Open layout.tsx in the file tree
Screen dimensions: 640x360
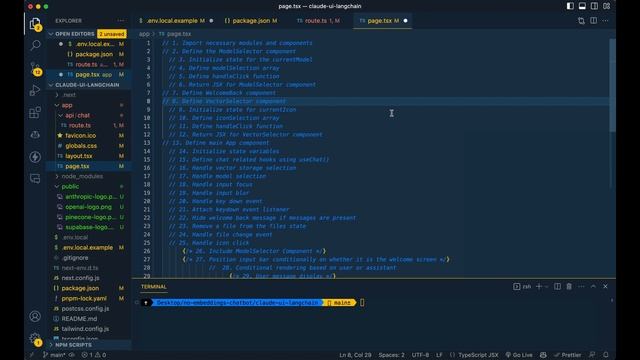(79, 156)
